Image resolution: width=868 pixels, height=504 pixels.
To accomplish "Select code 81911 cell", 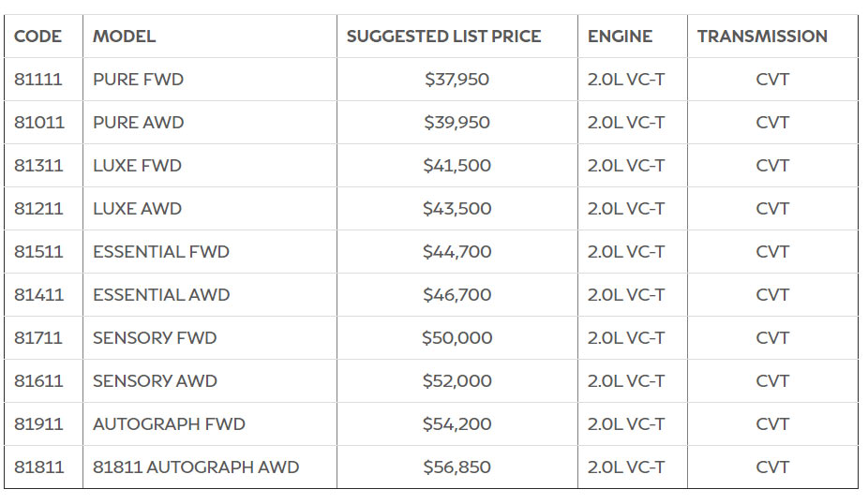I will tap(38, 424).
